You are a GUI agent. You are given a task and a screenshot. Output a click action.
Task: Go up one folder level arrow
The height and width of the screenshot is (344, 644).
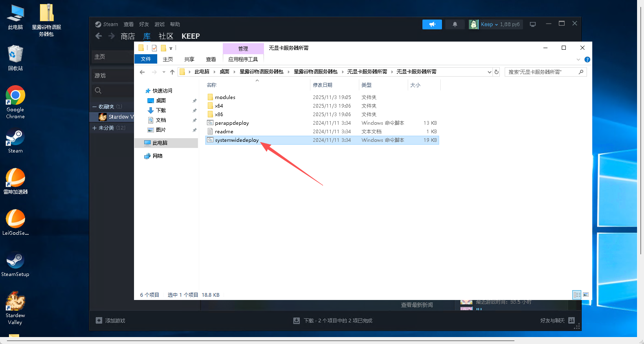tap(172, 72)
